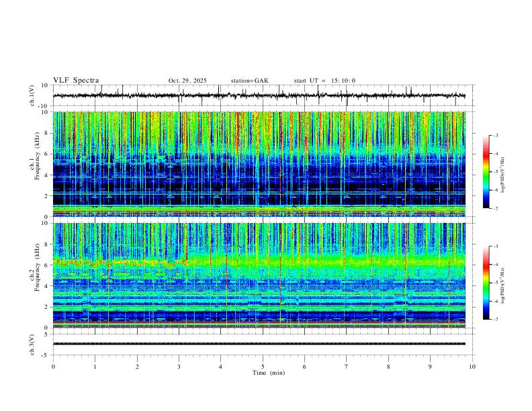
Task: Select the date text "Oct. 29, 2025"
Action: point(187,81)
